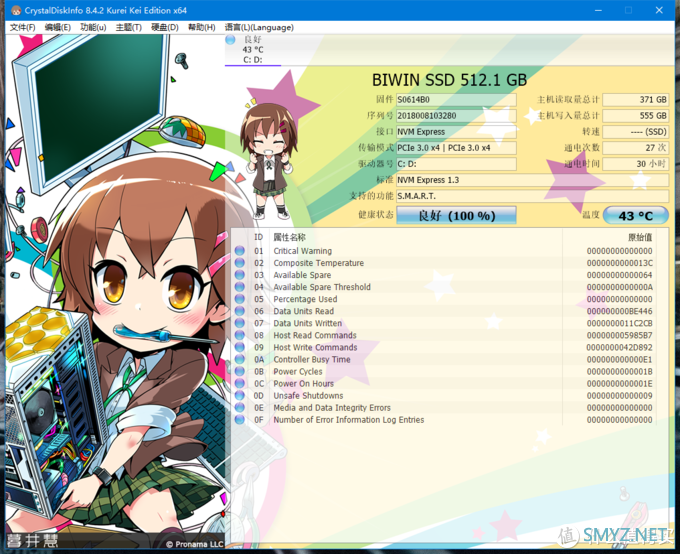Viewport: 680px width, 554px height.
Task: Click the status orb beside Composite Temperature
Action: click(x=240, y=263)
